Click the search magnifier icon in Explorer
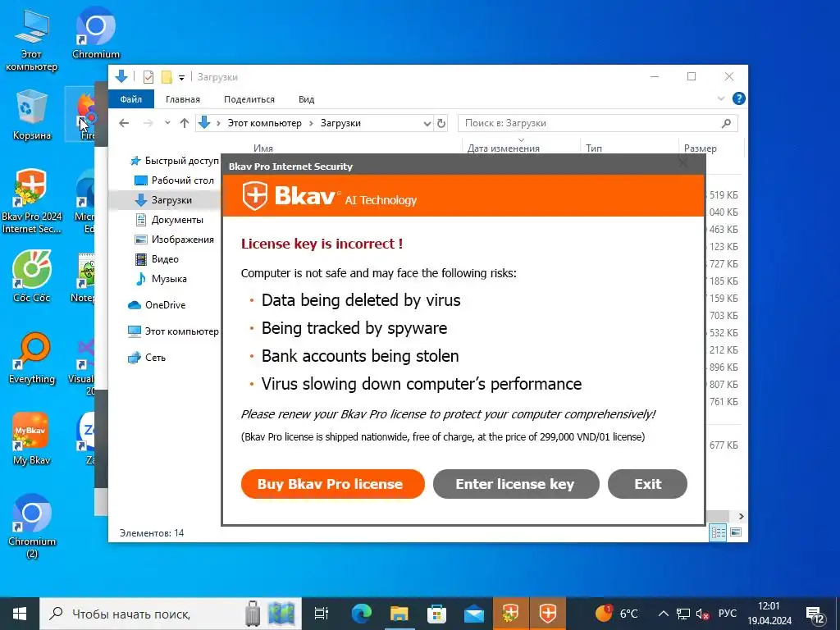This screenshot has height=630, width=840. pos(727,123)
